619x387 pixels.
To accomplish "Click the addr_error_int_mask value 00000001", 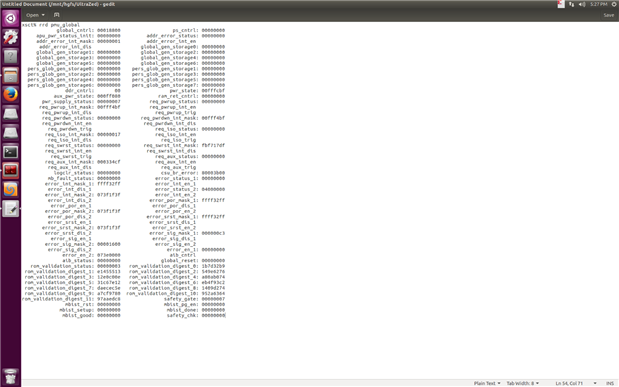I will [109, 41].
